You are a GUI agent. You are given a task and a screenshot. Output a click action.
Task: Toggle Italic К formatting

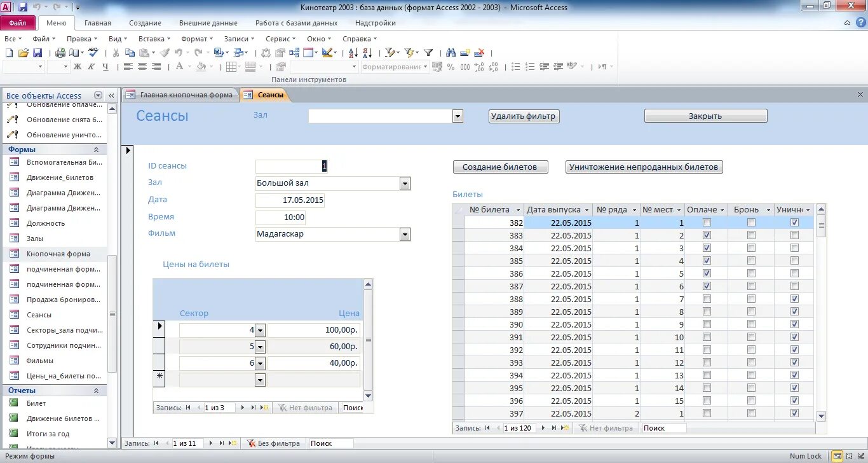pos(92,66)
